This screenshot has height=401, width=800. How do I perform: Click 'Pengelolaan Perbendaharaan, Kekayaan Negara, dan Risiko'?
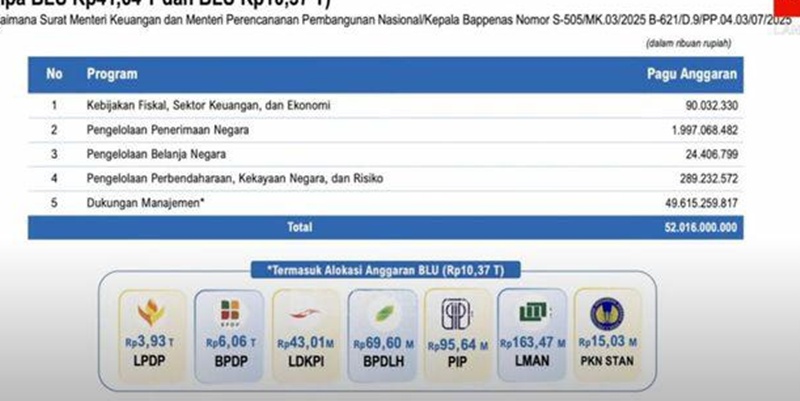[x=235, y=179]
